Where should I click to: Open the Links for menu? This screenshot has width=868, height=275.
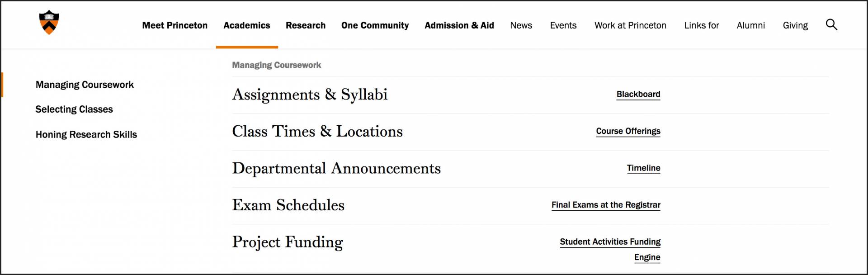(x=701, y=26)
